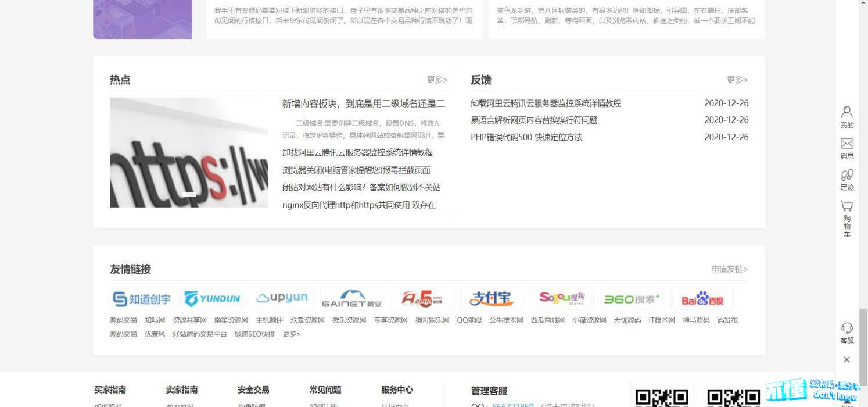This screenshot has width=868, height=407.
Task: Click 主机测评 friend link
Action: (270, 320)
